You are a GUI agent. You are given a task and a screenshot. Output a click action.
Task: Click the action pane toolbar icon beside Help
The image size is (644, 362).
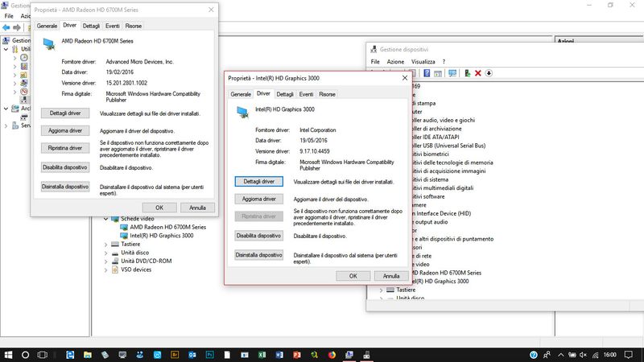438,73
